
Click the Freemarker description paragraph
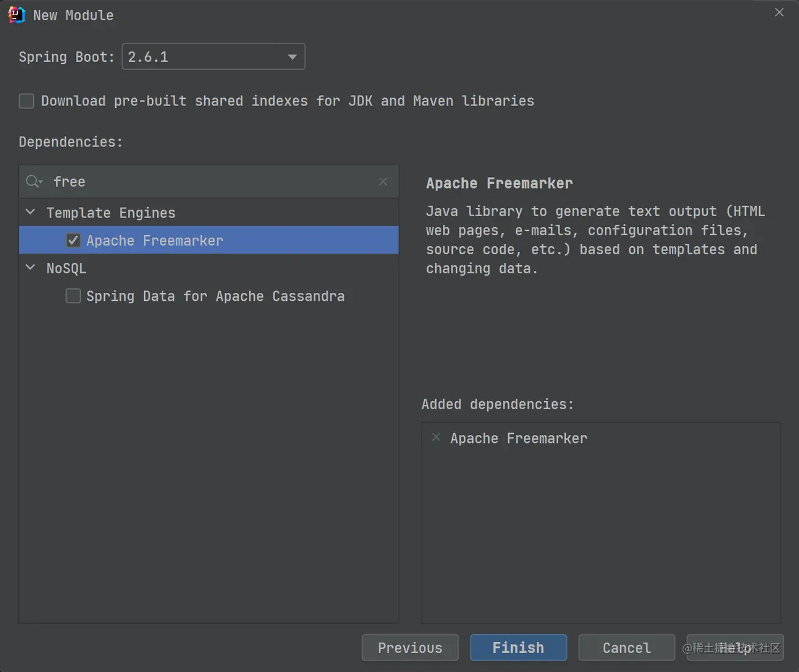[596, 240]
